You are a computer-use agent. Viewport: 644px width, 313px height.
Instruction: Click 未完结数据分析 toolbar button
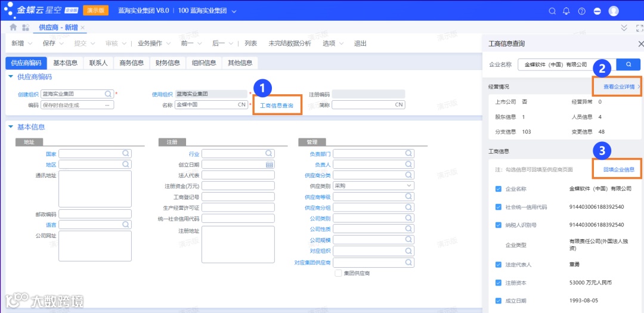pos(290,44)
